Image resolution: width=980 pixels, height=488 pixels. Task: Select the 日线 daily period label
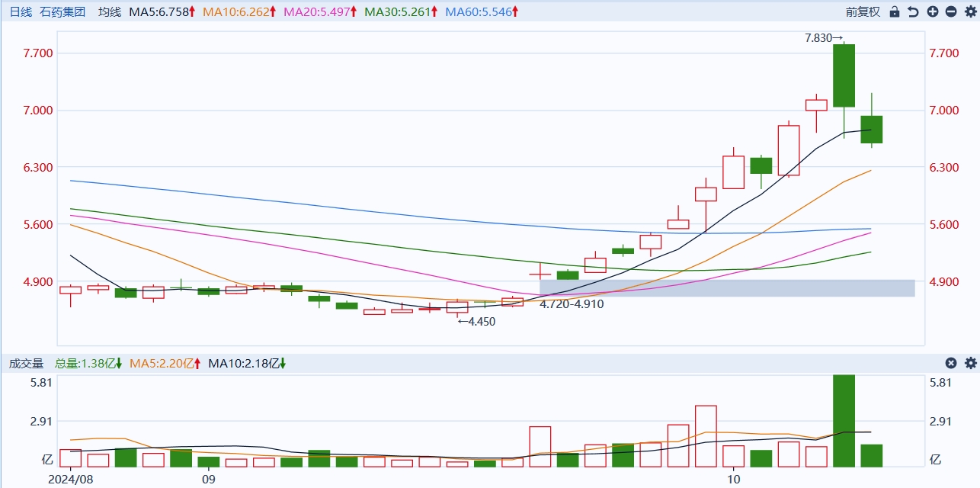coord(21,11)
